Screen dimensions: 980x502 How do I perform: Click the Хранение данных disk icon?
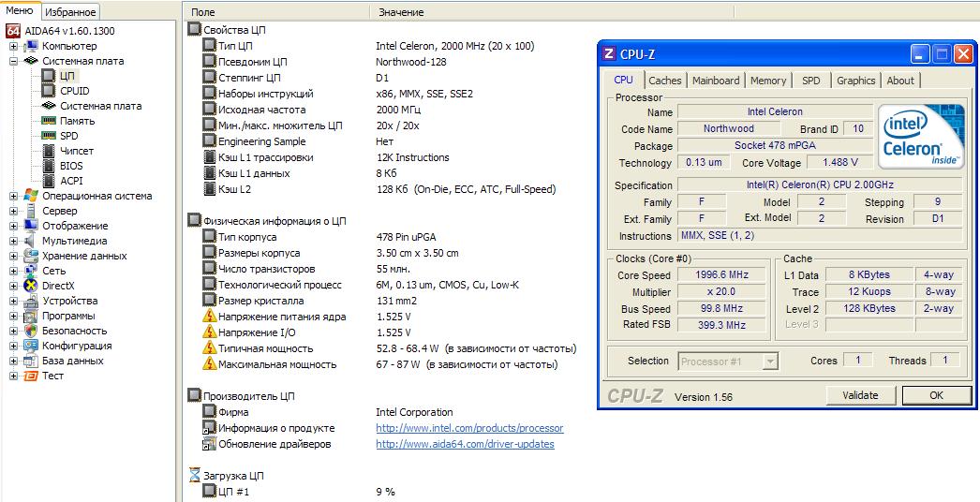coord(31,256)
